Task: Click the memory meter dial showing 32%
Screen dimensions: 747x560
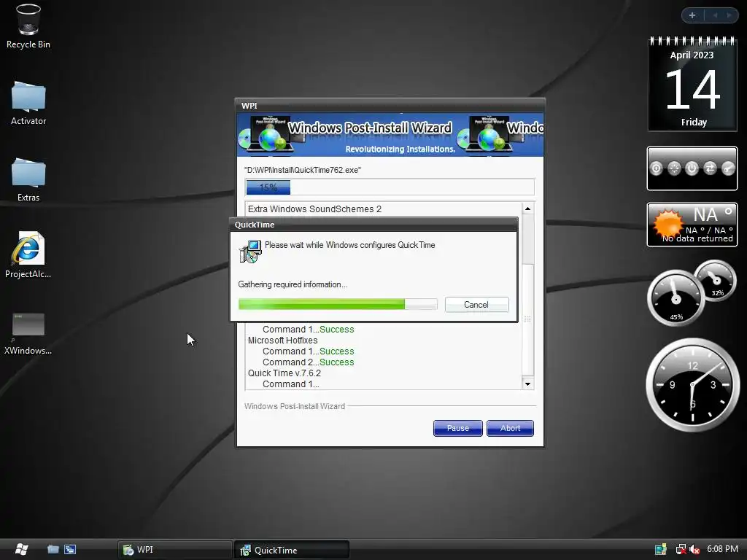Action: point(716,280)
